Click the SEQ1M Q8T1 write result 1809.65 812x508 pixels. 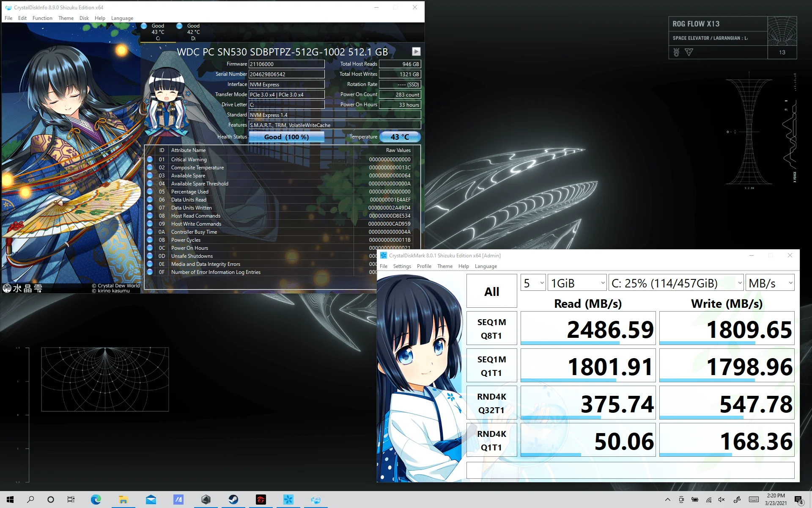[727, 329]
